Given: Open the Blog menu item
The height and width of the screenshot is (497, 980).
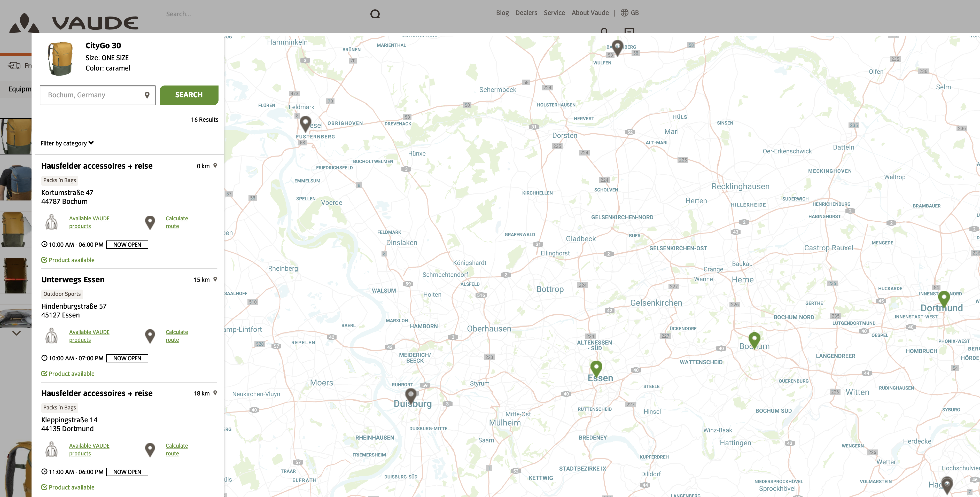Looking at the screenshot, I should (502, 13).
